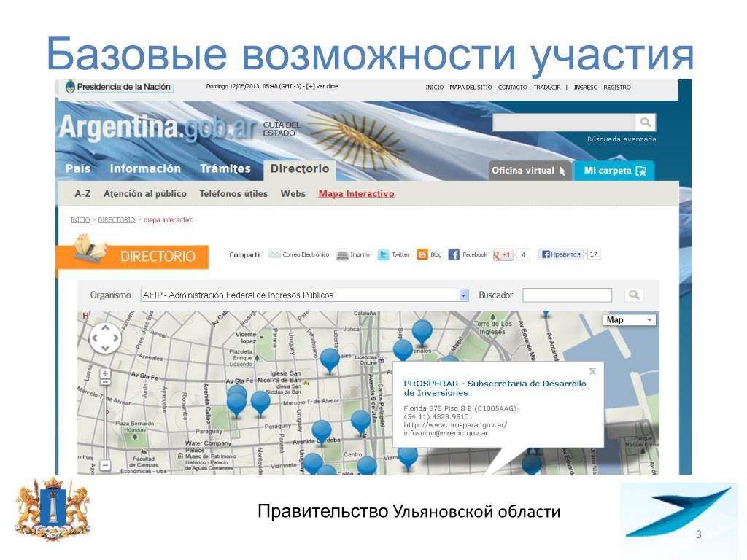Click the INICIO top navigation link
The height and width of the screenshot is (560, 747).
click(435, 87)
